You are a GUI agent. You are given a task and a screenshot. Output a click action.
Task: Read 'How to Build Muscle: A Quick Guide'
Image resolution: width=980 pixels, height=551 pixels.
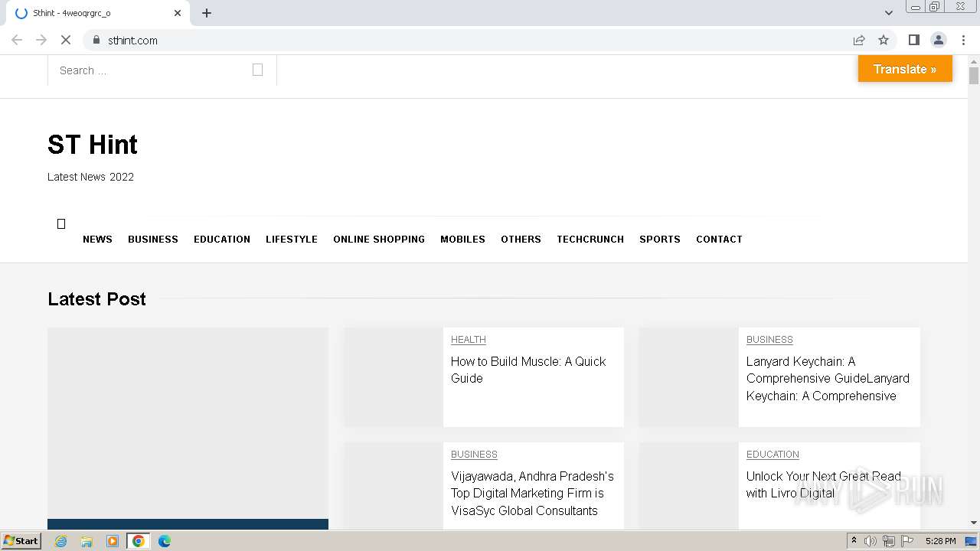click(528, 370)
